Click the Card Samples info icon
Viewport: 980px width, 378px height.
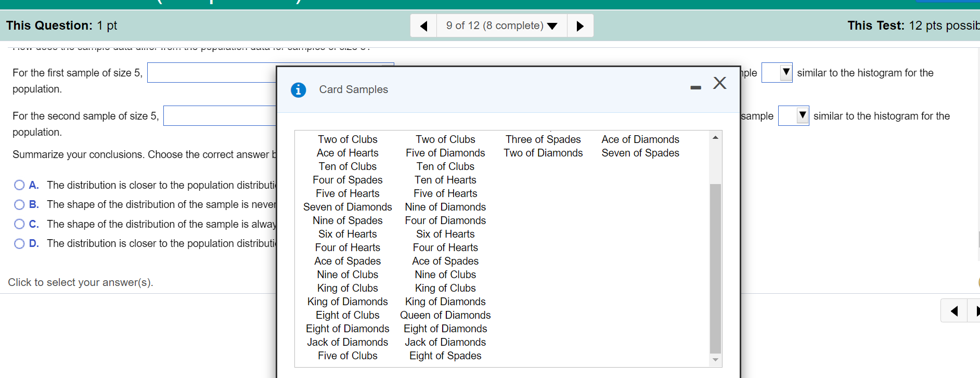[x=298, y=90]
